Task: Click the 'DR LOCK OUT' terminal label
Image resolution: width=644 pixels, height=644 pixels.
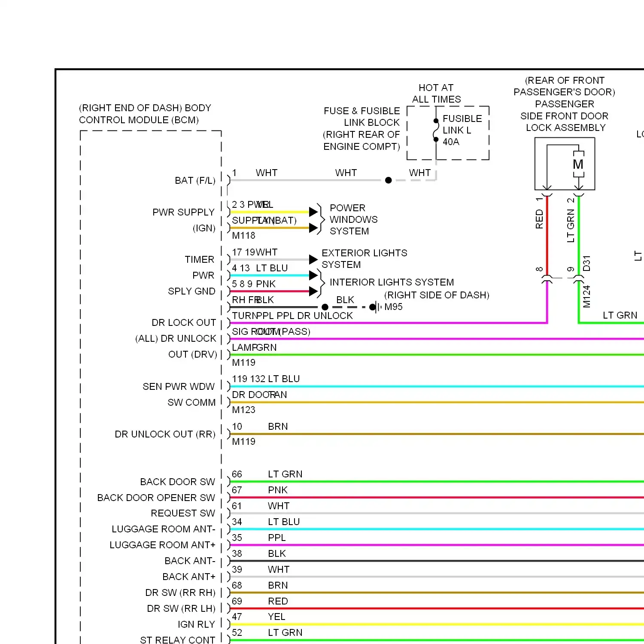Action: coord(184,322)
